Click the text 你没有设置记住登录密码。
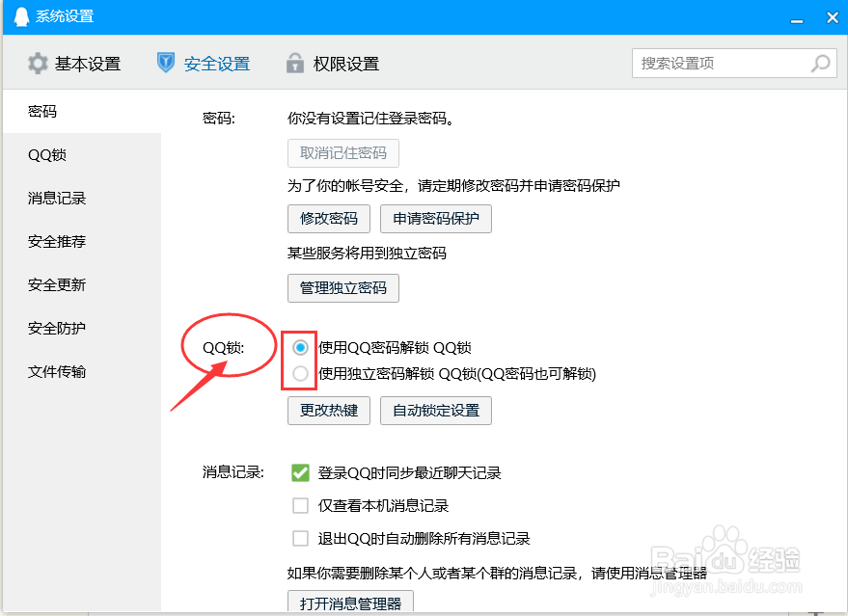 click(x=371, y=118)
